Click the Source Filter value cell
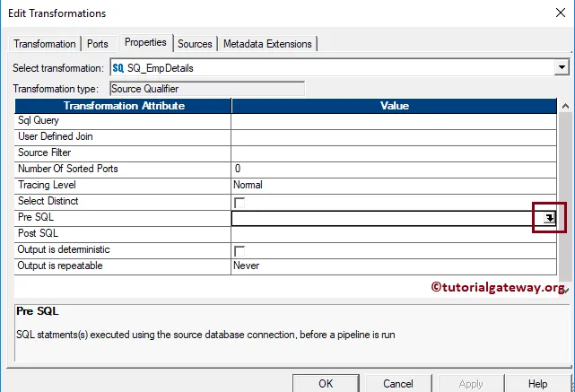Image resolution: width=575 pixels, height=392 pixels. 394,153
